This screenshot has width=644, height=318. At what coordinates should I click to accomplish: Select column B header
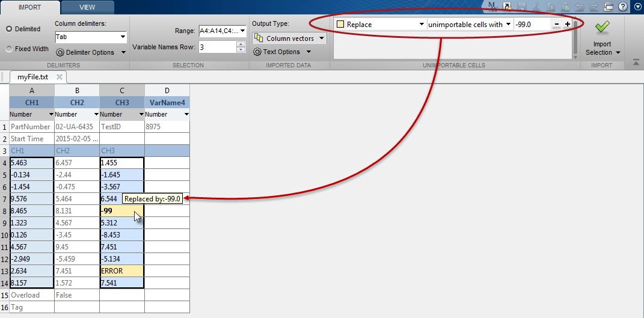pyautogui.click(x=77, y=91)
